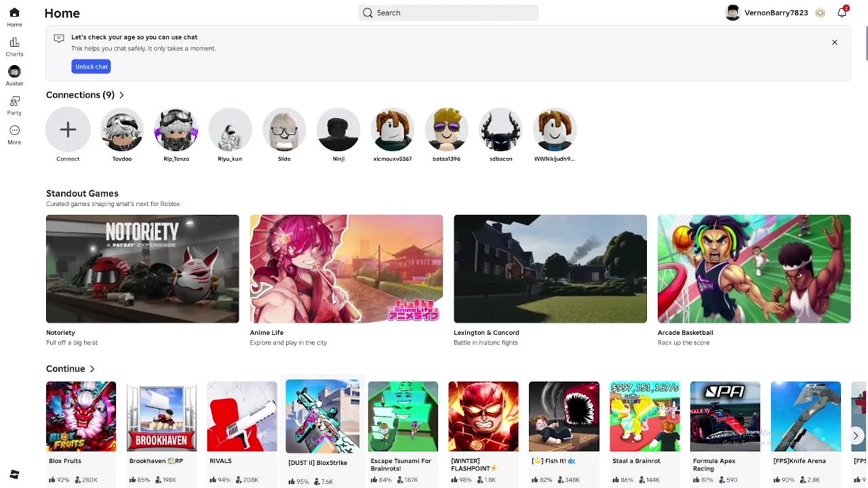Click the Notoriety title text
This screenshot has width=868, height=488.
pos(60,333)
